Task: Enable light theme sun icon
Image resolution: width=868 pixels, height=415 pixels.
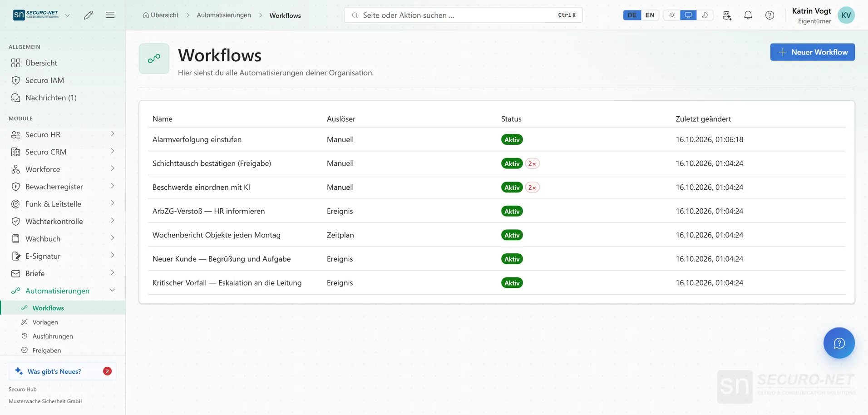Action: 672,15
